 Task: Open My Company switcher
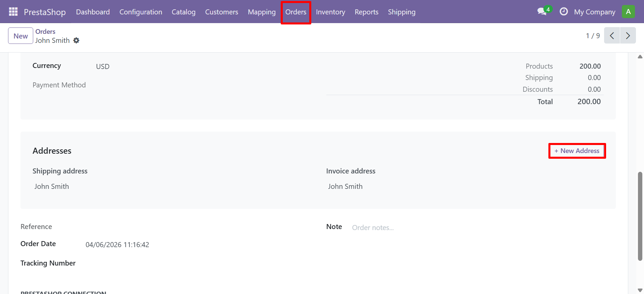(x=594, y=12)
